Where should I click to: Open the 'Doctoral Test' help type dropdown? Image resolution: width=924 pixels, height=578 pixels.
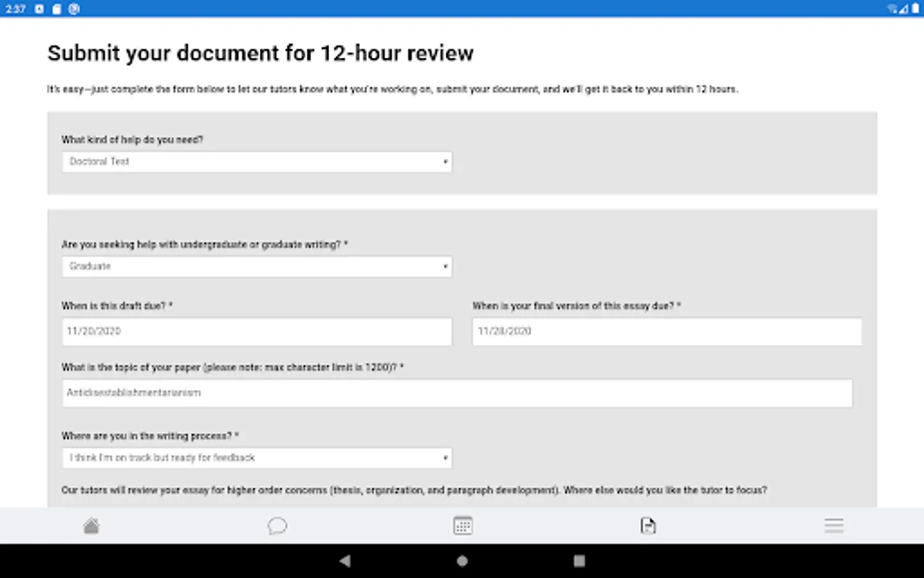coord(257,161)
